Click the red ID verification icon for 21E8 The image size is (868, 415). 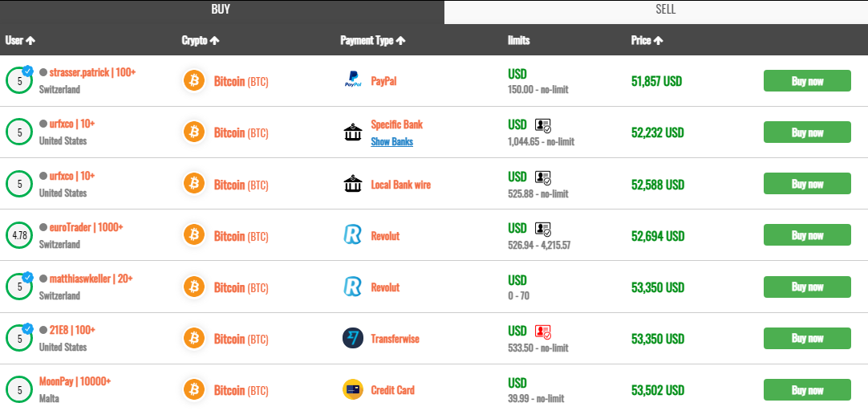(x=543, y=331)
